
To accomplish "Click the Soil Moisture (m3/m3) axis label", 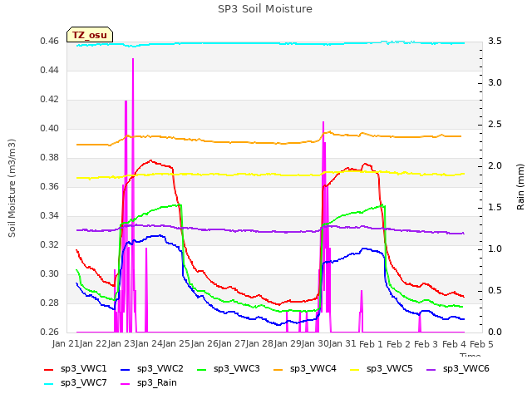I will click(x=12, y=188).
